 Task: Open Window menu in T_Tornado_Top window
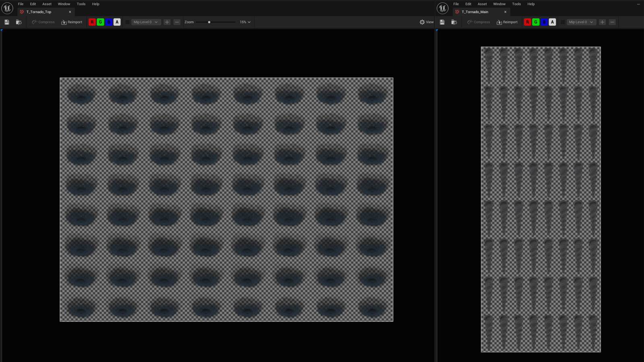64,4
